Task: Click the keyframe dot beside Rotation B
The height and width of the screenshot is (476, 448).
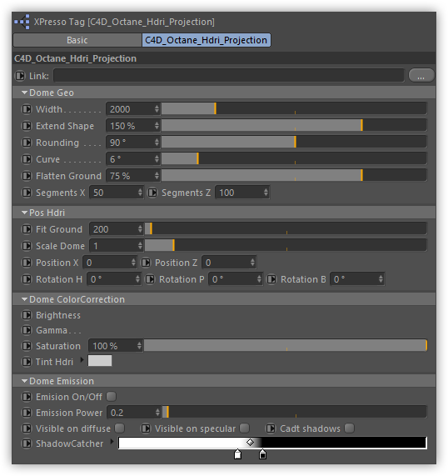Action: (271, 279)
